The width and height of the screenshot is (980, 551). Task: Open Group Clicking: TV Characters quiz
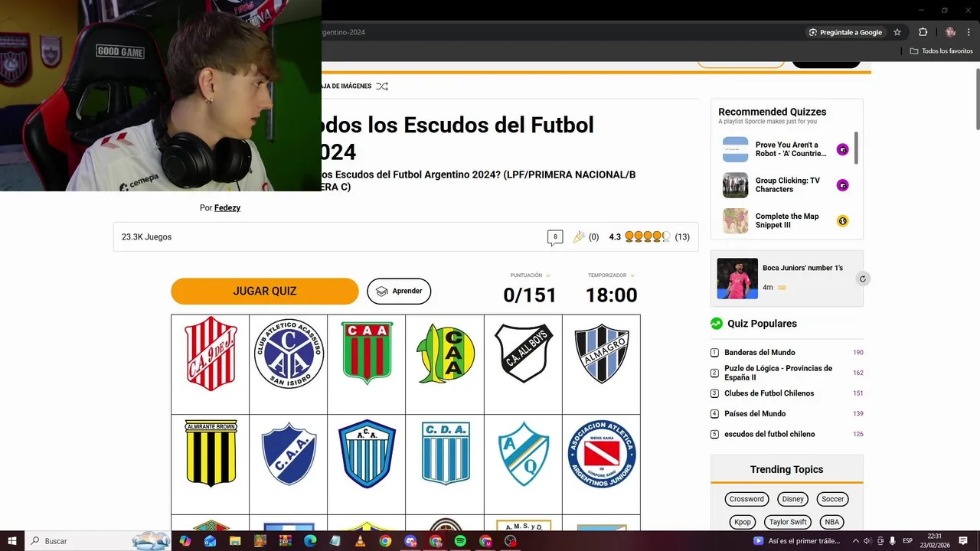pyautogui.click(x=788, y=185)
